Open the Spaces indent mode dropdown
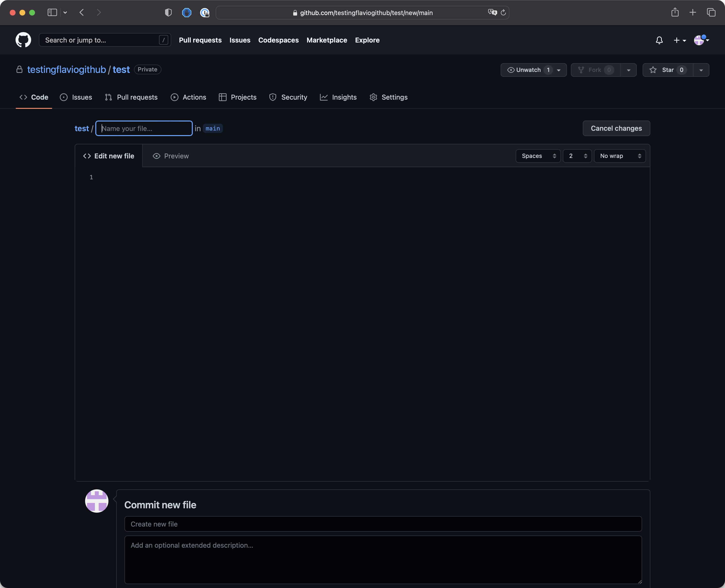The image size is (725, 588). click(538, 156)
